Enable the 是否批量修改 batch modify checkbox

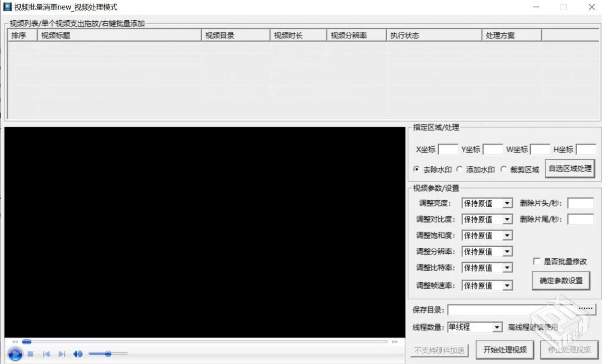point(536,261)
